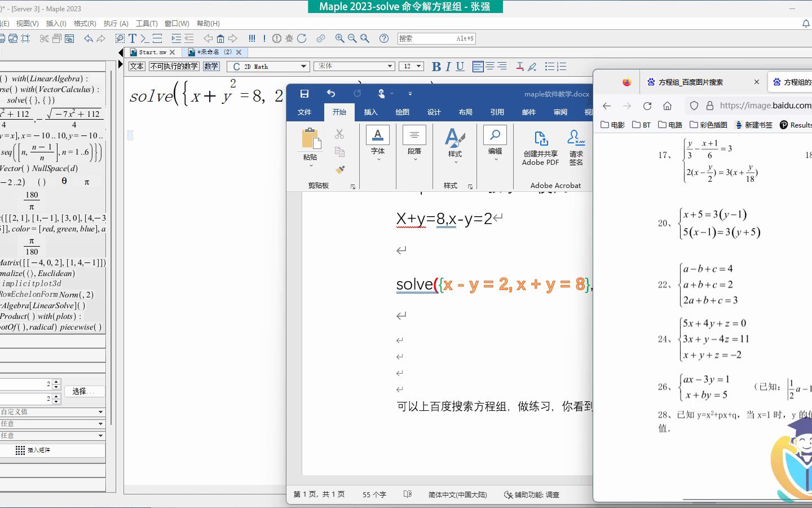Select Firefox tab 方程组_百度图片搜索
This screenshot has width=812, height=508.
click(691, 82)
